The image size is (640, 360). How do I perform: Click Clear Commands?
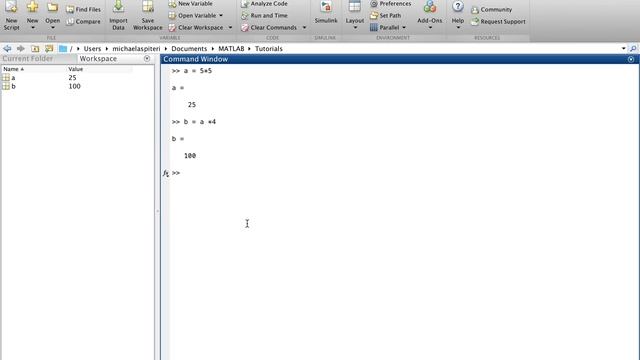pos(269,27)
